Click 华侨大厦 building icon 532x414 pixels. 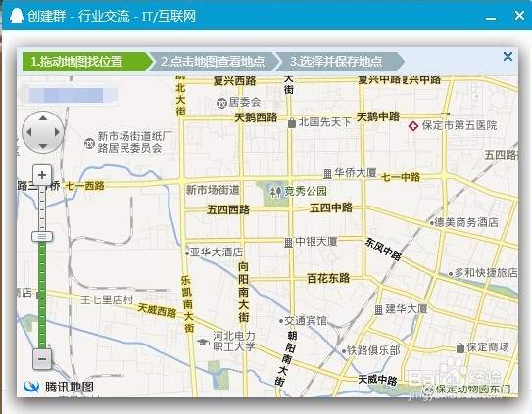pos(327,174)
